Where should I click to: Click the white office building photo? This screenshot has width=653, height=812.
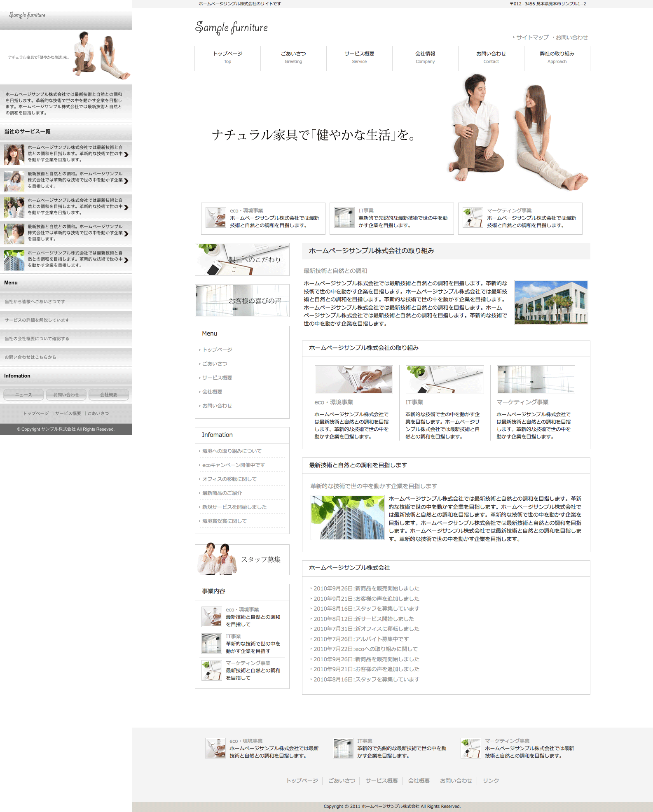tap(551, 303)
